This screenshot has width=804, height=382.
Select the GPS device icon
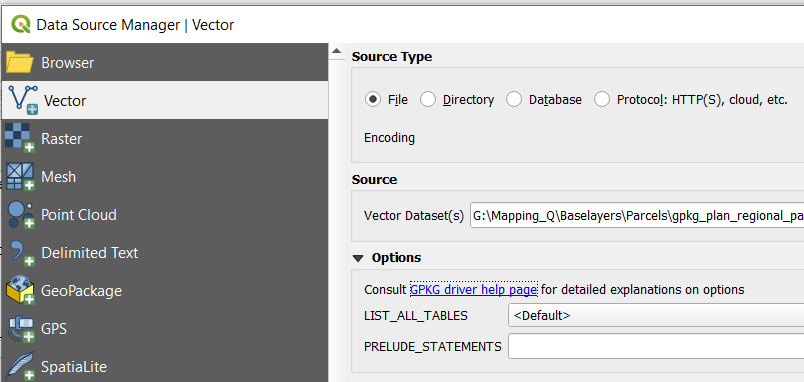(x=22, y=329)
